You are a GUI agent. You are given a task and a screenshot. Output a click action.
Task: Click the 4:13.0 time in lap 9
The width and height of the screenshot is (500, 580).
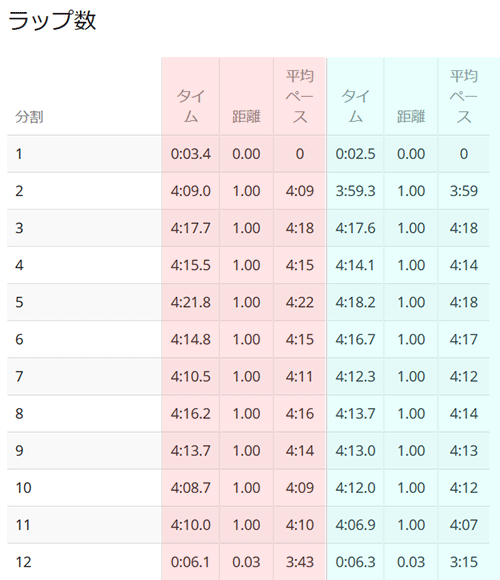355,451
